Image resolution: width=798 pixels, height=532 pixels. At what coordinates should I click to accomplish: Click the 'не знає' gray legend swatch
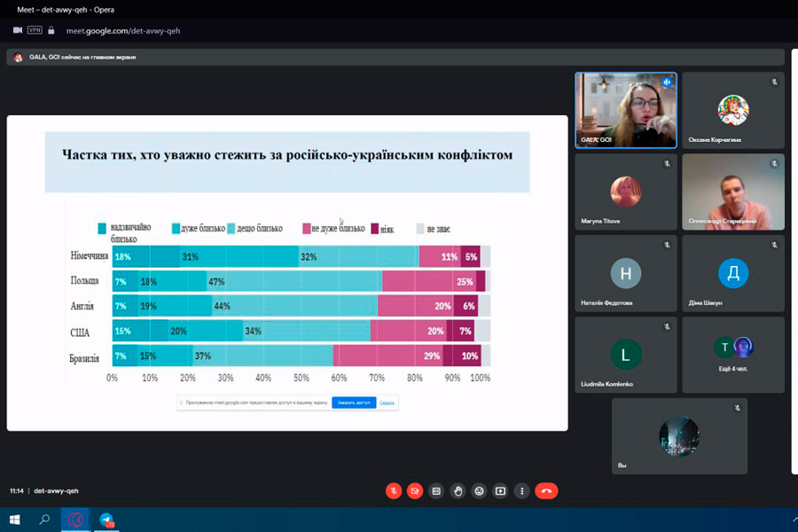[420, 228]
